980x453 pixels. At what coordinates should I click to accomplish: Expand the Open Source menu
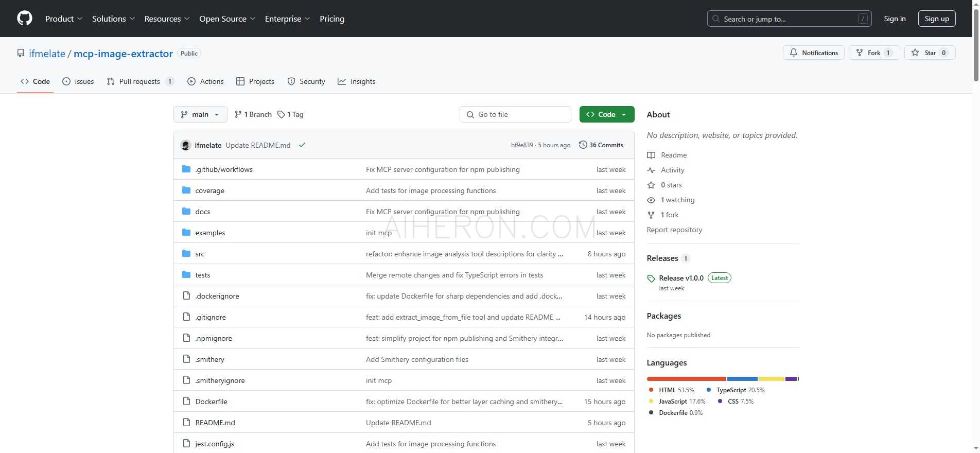[x=227, y=19]
